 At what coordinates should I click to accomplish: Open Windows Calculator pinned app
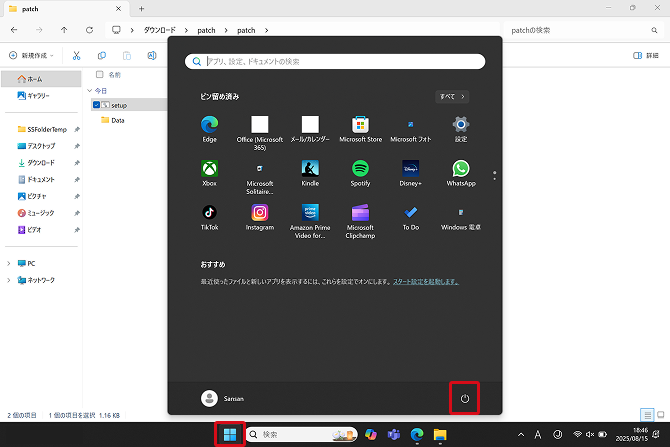[461, 217]
